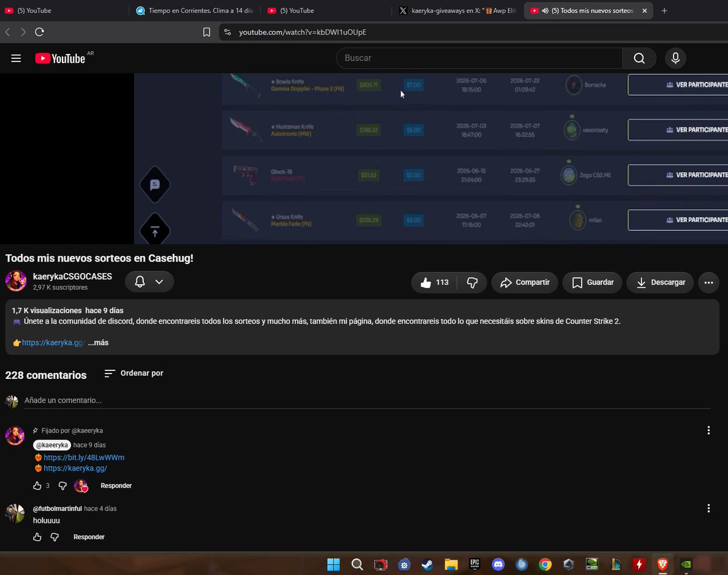Screen dimensions: 728x575
Task: Open Discord from the taskbar
Action: click(499, 565)
